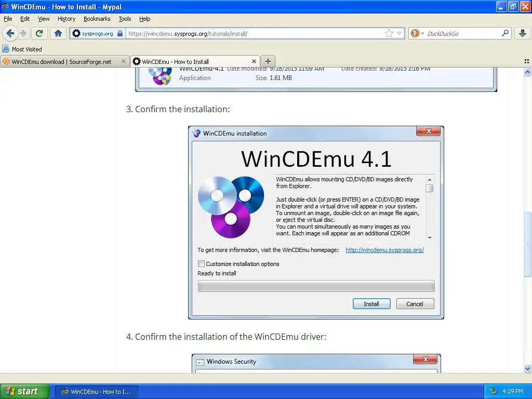This screenshot has height=399, width=532.
Task: Close the How to Install tab
Action: (x=254, y=61)
